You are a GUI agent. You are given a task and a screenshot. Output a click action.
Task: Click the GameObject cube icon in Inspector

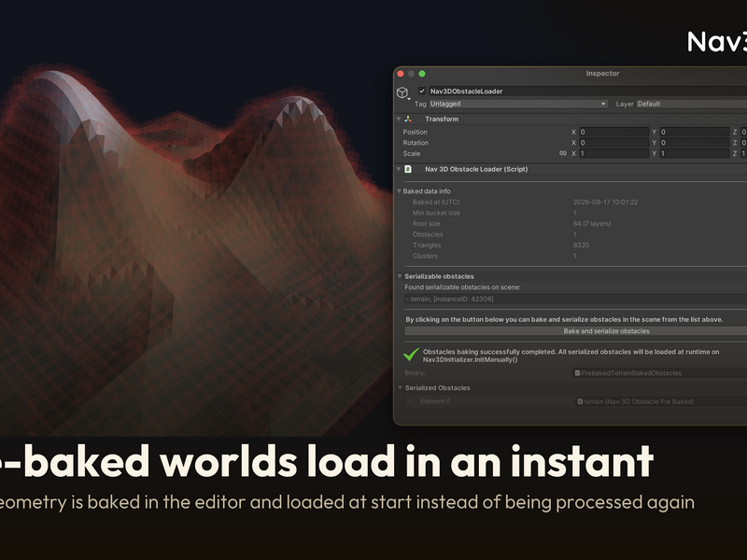pos(402,92)
